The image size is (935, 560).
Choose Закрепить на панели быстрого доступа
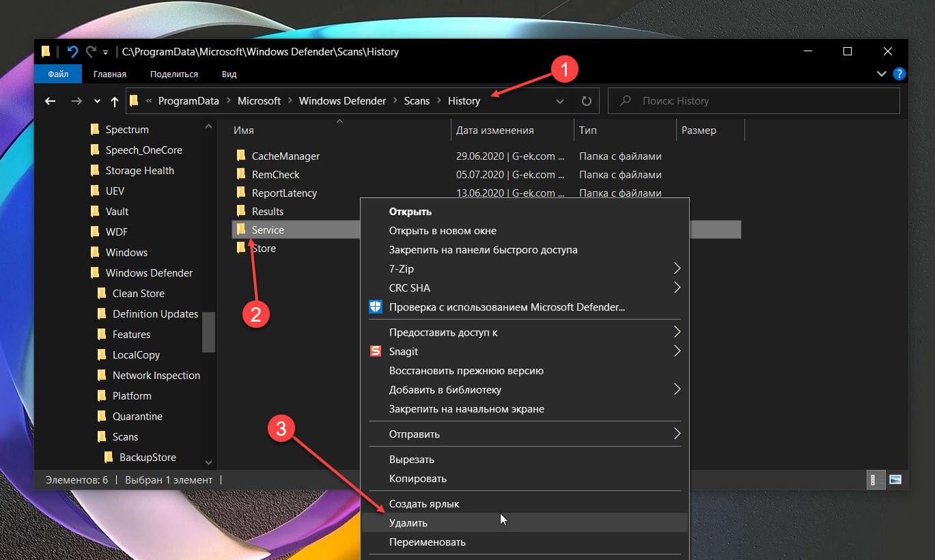(525, 250)
